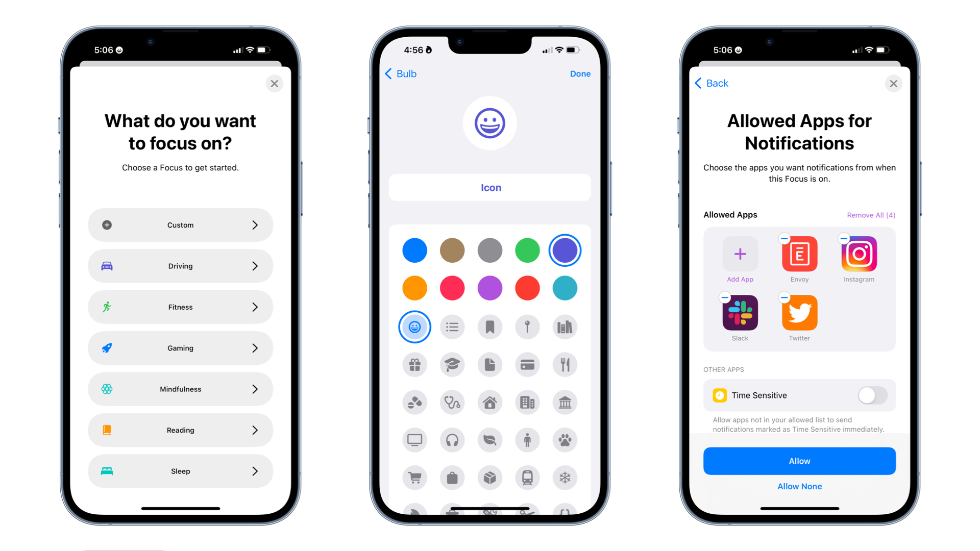Remove all 4 allowed apps

point(871,215)
